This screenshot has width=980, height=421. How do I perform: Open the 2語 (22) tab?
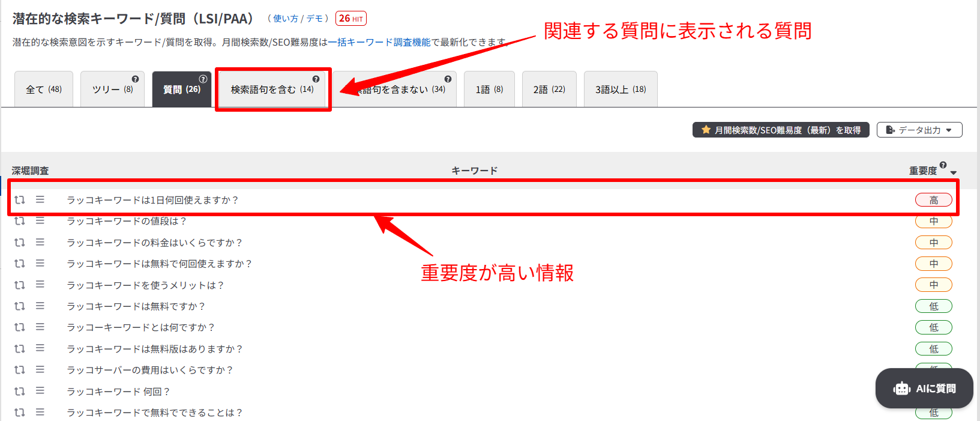tap(549, 89)
